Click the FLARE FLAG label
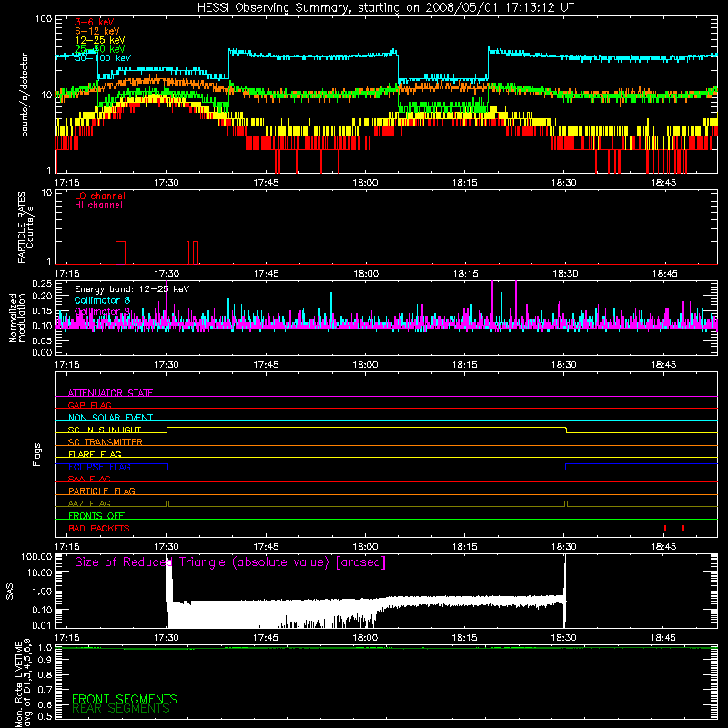728x728 pixels. [x=95, y=454]
